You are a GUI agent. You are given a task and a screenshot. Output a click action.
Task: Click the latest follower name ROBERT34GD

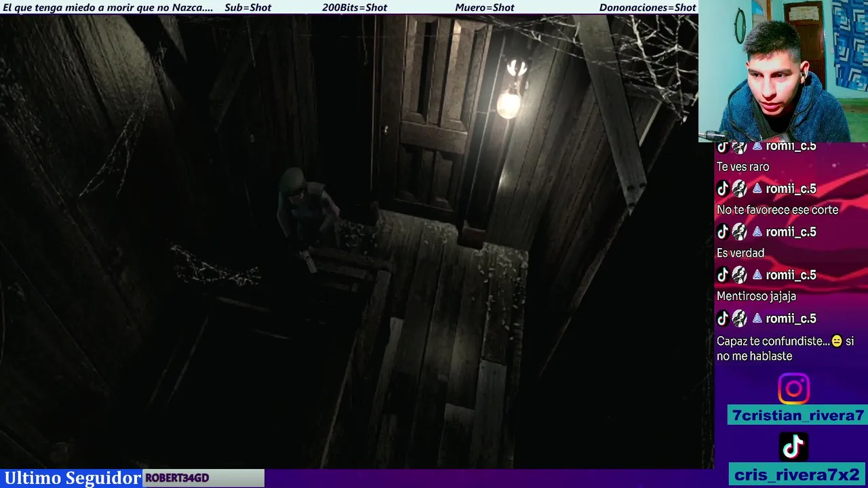point(177,478)
